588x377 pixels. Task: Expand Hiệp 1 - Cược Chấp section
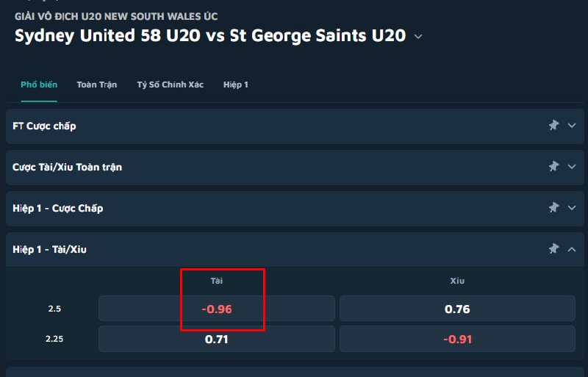(572, 208)
